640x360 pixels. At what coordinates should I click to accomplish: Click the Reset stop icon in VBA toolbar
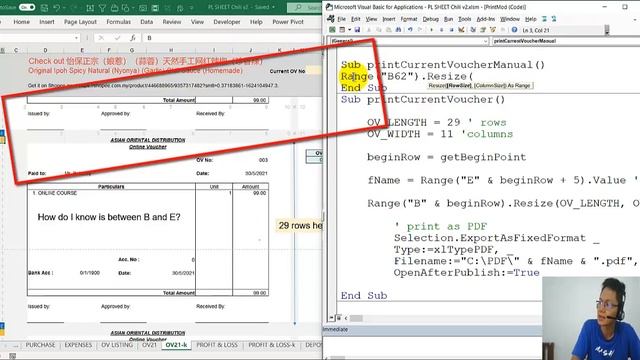[x=451, y=30]
